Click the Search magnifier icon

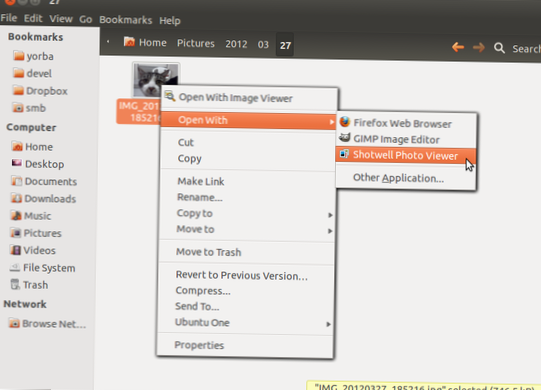[x=499, y=48]
